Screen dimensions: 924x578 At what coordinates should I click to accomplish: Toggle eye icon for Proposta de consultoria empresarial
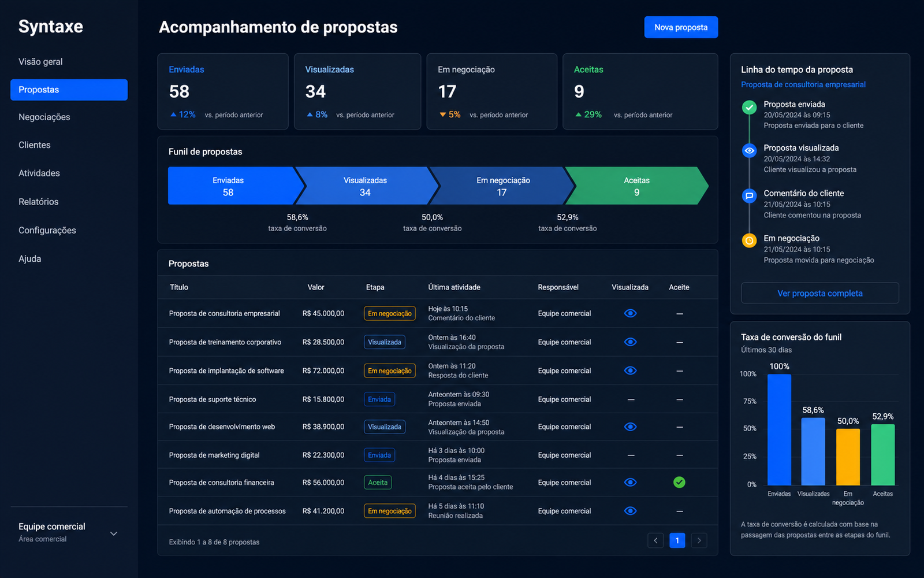tap(630, 313)
